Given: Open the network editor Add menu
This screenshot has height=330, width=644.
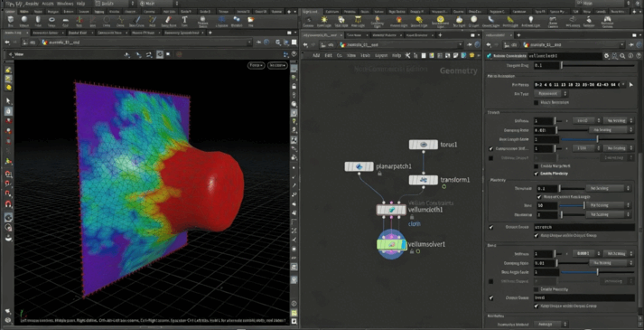Looking at the screenshot, I should [x=316, y=55].
